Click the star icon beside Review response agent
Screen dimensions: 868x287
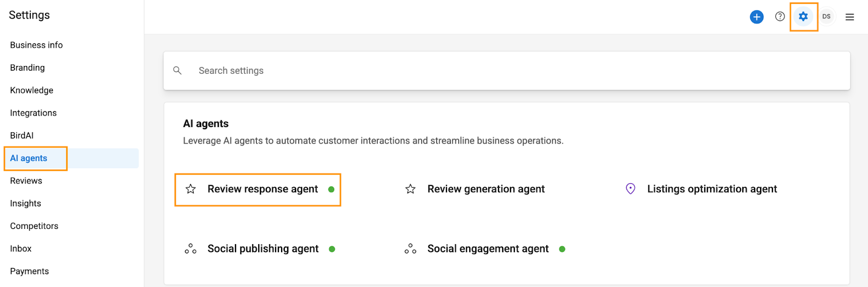[x=190, y=189]
